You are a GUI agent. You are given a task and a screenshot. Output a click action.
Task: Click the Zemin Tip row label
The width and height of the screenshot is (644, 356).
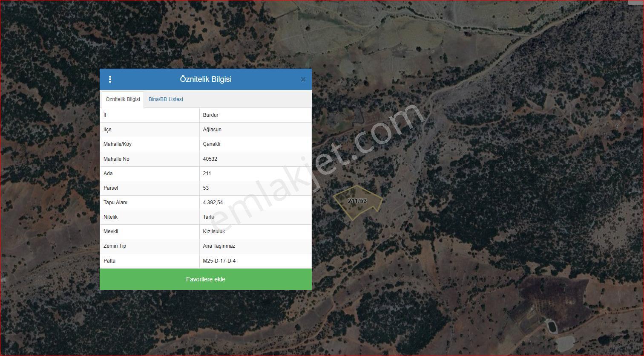tap(115, 246)
